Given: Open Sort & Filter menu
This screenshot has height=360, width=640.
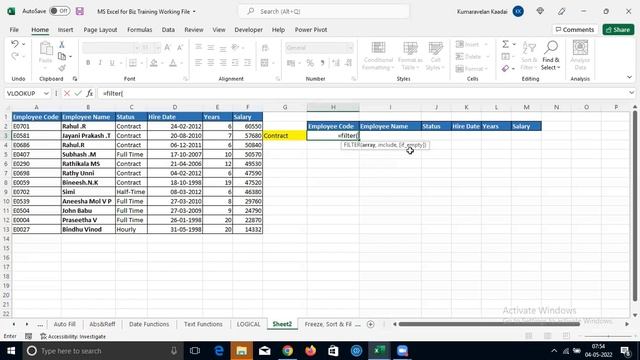Looking at the screenshot, I should coord(529,56).
